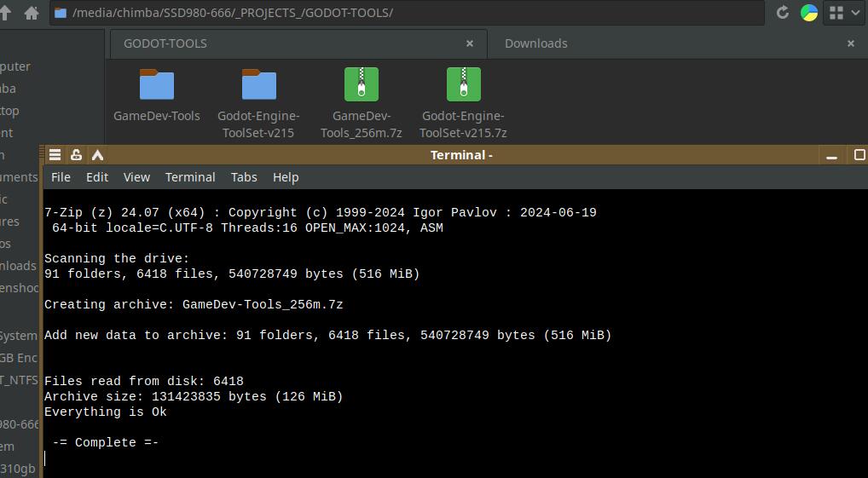Viewport: 868px width, 478px height.
Task: Open the Terminal window menu icon
Action: click(x=55, y=155)
